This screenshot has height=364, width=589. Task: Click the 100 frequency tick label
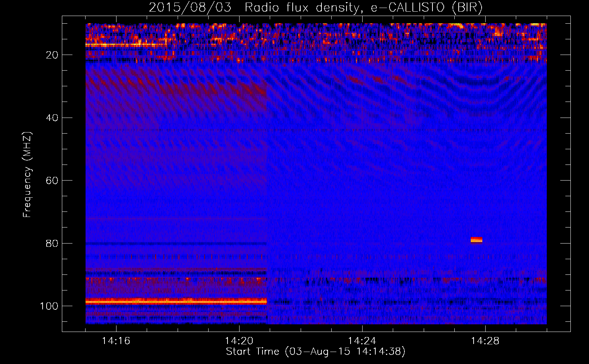tap(50, 306)
